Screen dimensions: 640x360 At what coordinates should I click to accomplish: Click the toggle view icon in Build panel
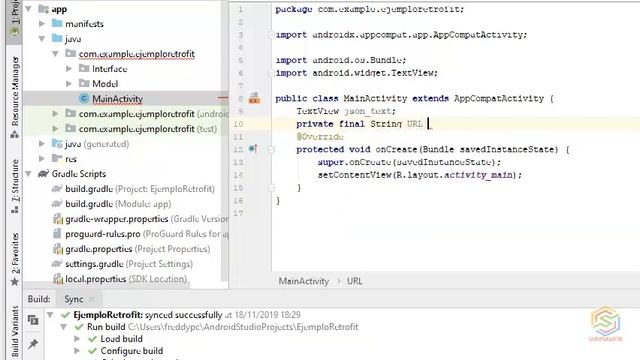pos(33,320)
